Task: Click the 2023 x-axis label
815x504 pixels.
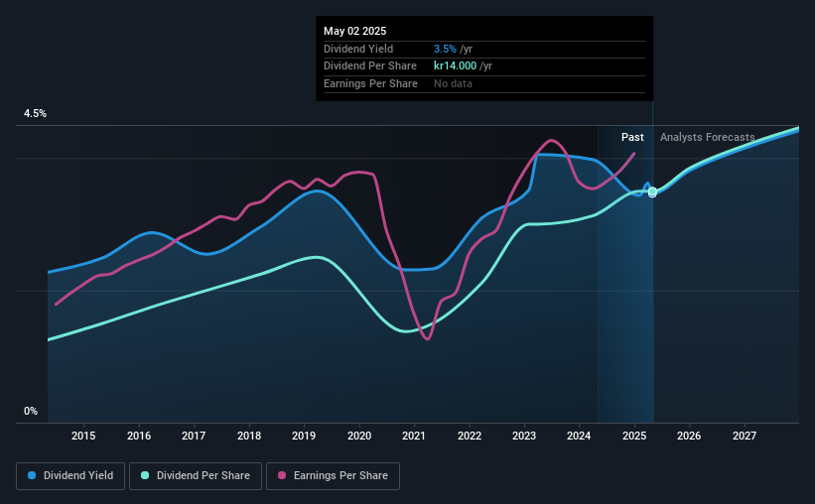Action: point(524,436)
